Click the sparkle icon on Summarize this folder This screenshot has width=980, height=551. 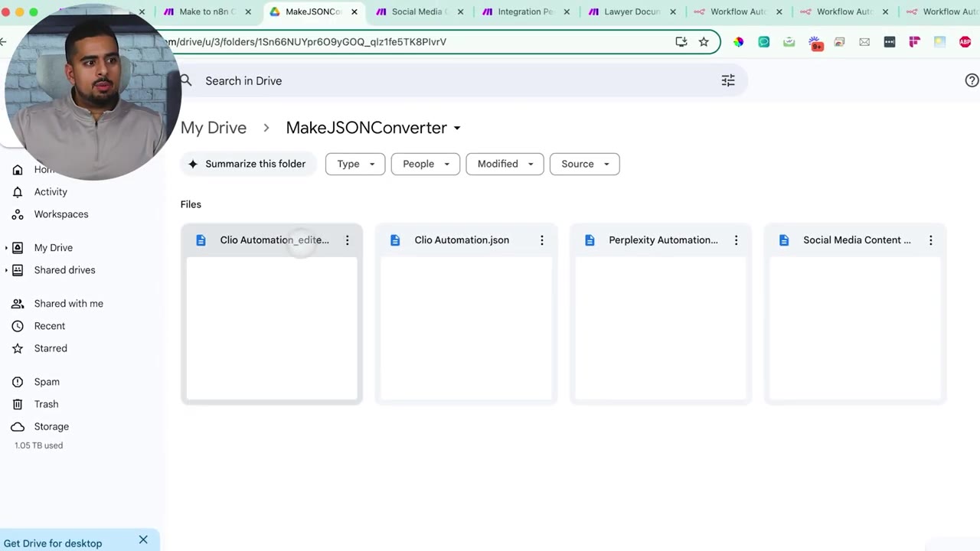(x=192, y=164)
